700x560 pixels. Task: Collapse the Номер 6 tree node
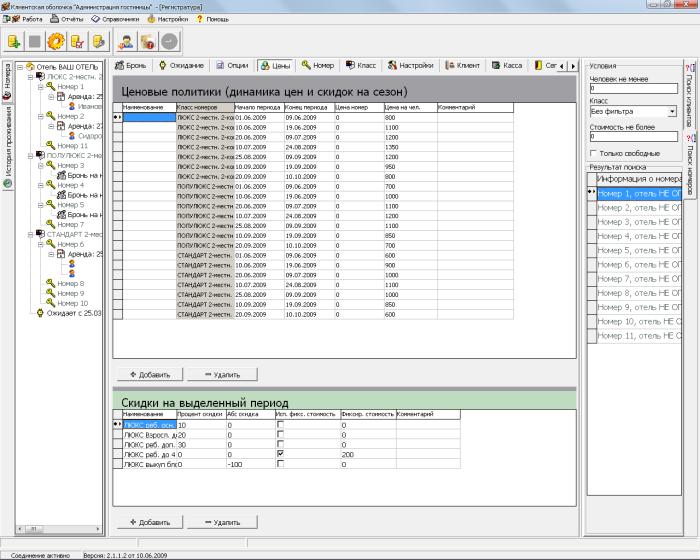(x=41, y=244)
